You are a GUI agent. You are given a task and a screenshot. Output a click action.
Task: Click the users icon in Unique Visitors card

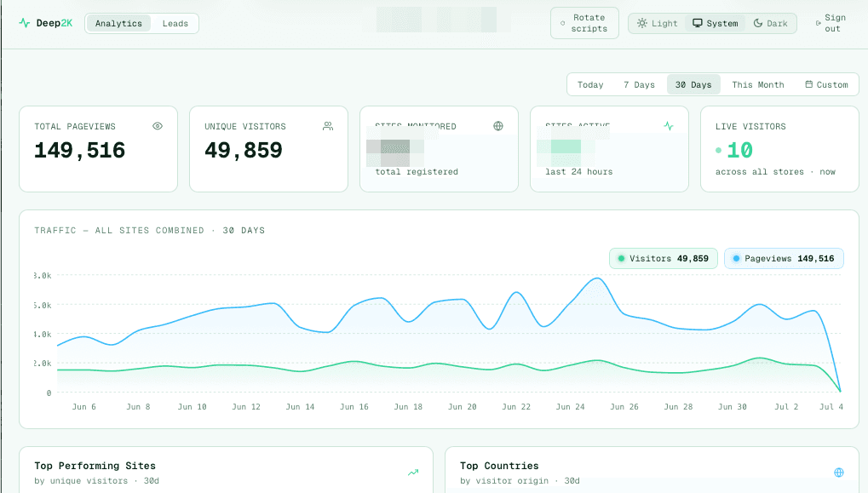click(328, 126)
